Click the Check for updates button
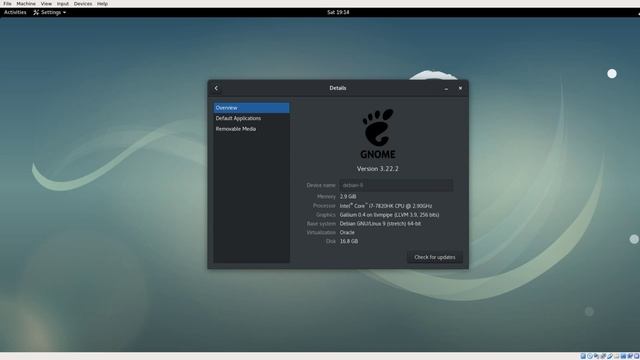Screen dimensions: 640x360 pyautogui.click(x=435, y=257)
